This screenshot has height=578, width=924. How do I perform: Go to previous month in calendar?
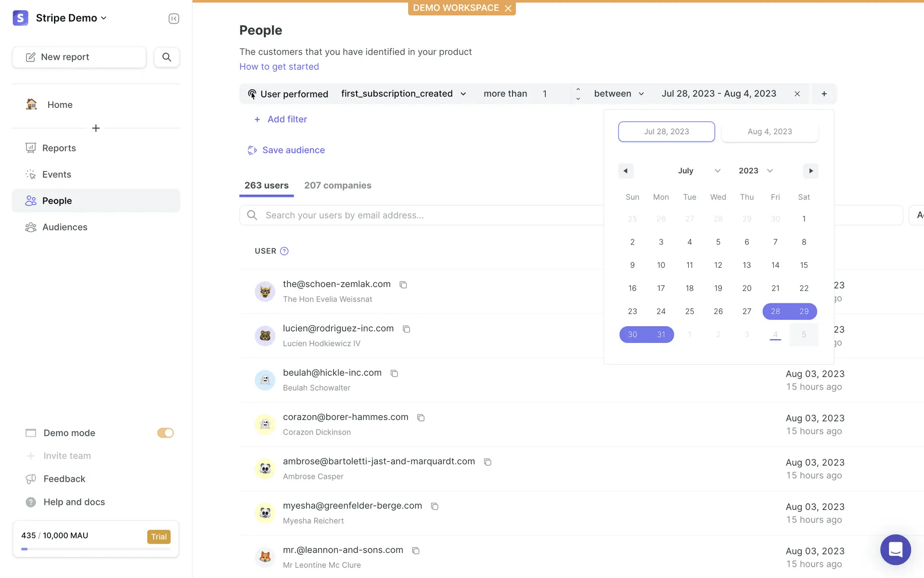(x=625, y=171)
